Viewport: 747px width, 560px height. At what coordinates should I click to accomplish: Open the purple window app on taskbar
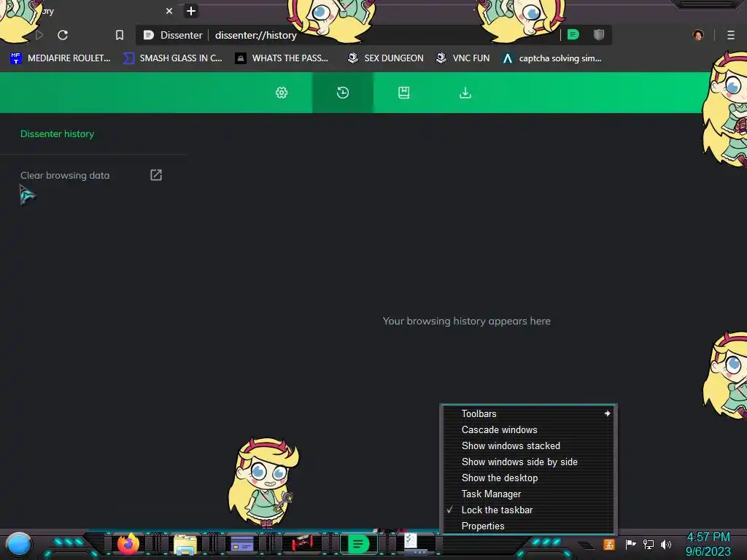tap(242, 544)
